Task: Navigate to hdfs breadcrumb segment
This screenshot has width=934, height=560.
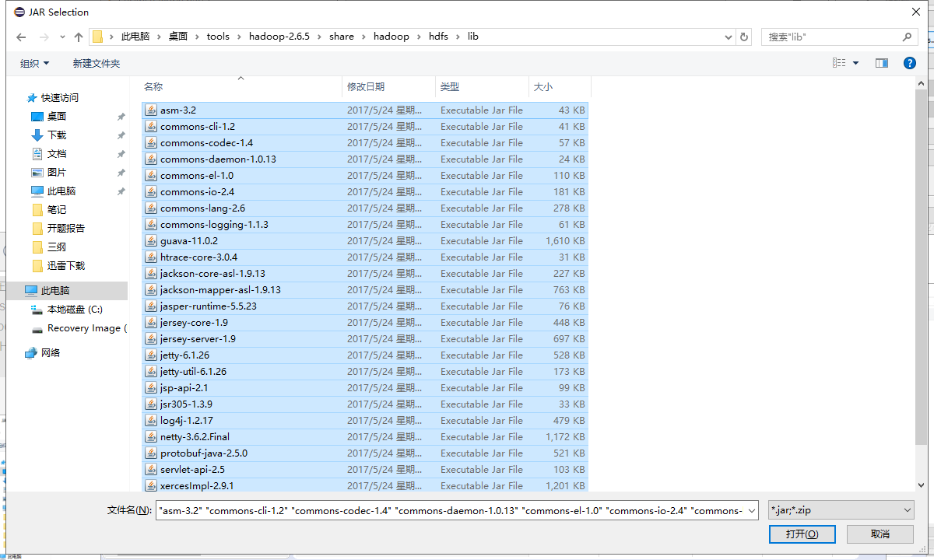Action: [x=438, y=37]
